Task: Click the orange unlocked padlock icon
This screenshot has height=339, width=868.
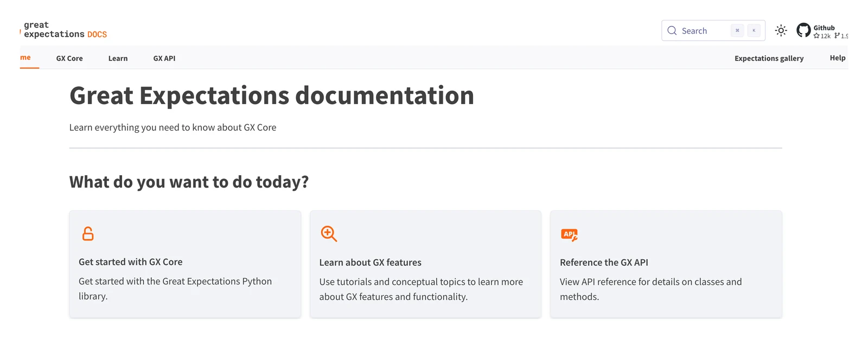Action: tap(88, 234)
